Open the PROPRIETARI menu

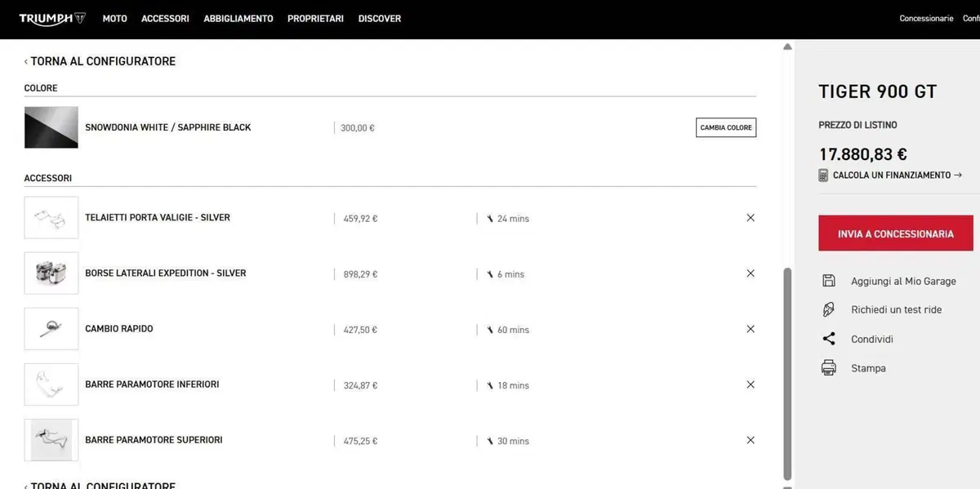point(315,18)
